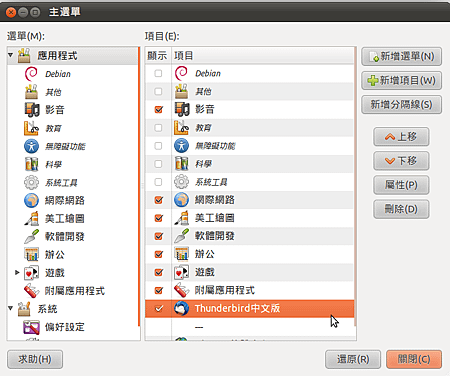Click 無障礙功能 icon in items list
Screen dimensions: 450x376
(181, 146)
